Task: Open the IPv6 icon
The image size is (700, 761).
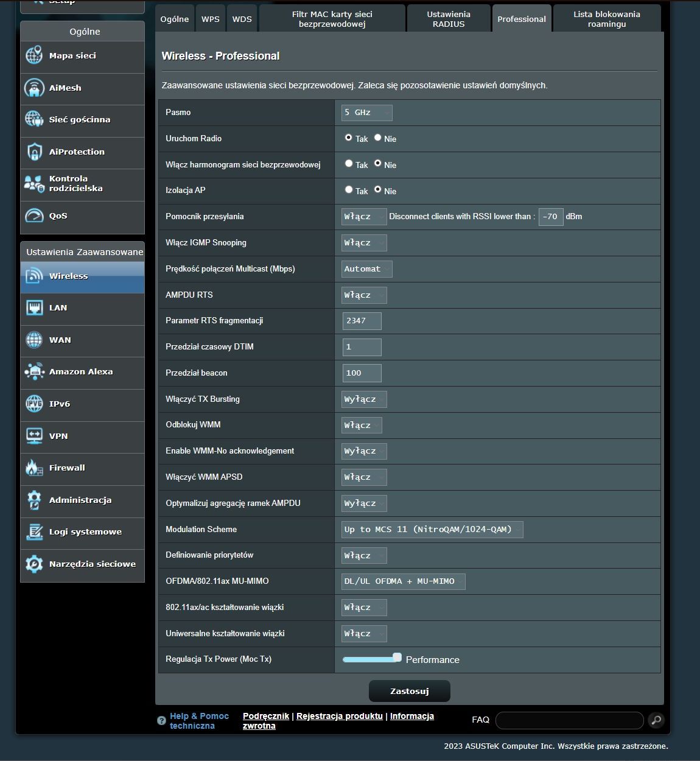Action: click(34, 404)
